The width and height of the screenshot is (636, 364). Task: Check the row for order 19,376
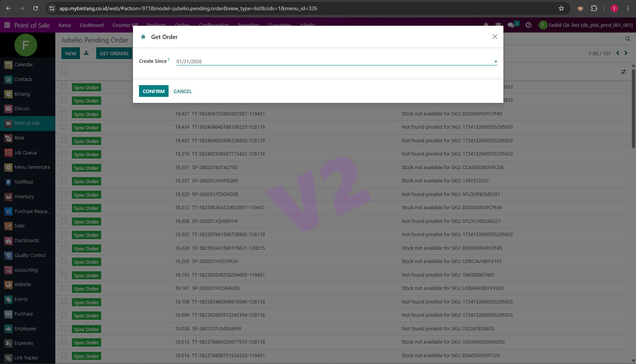[64, 154]
